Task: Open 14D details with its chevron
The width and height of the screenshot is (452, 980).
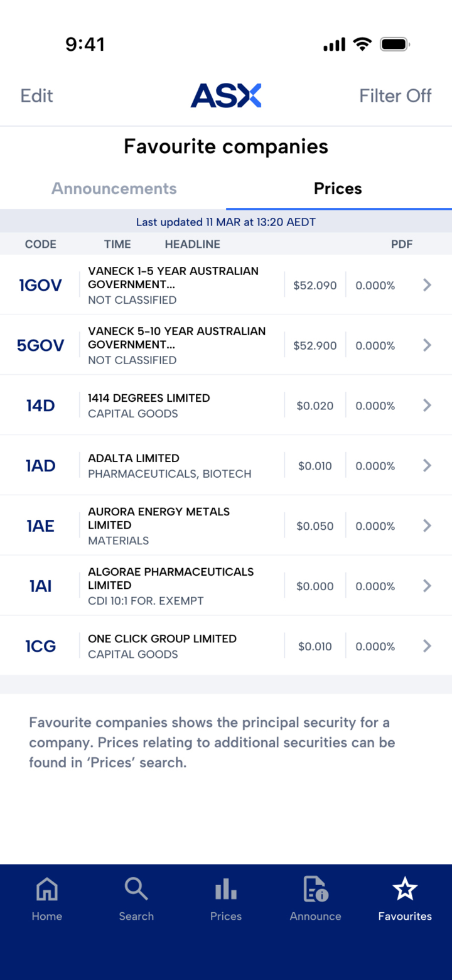Action: pos(427,406)
